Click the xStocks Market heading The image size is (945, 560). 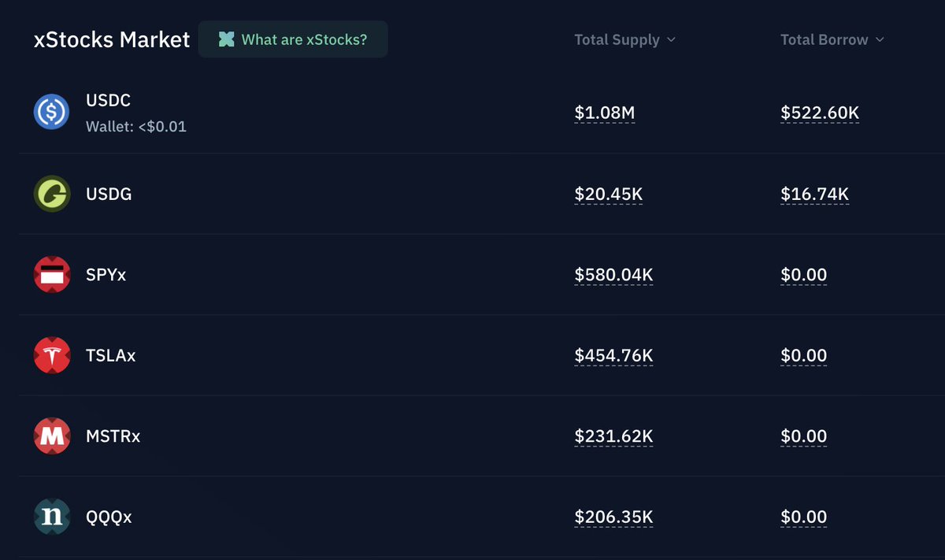point(112,39)
